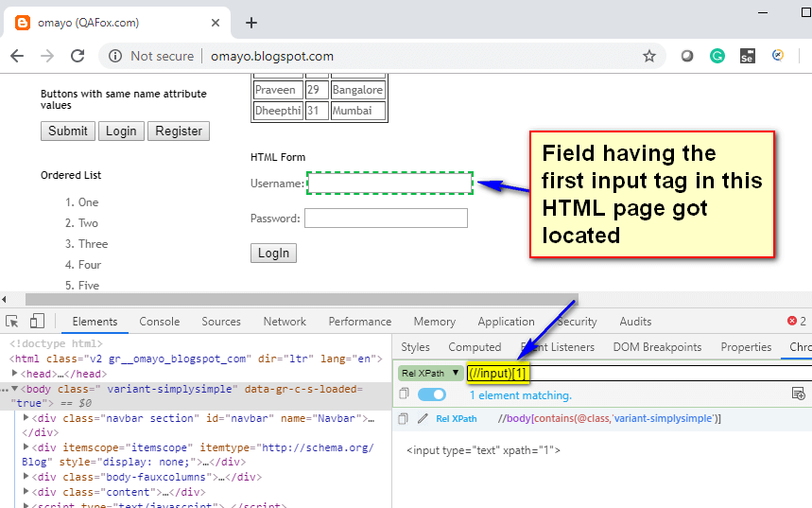Switch to the Computed sidebar tab
812x508 pixels.
475,347
